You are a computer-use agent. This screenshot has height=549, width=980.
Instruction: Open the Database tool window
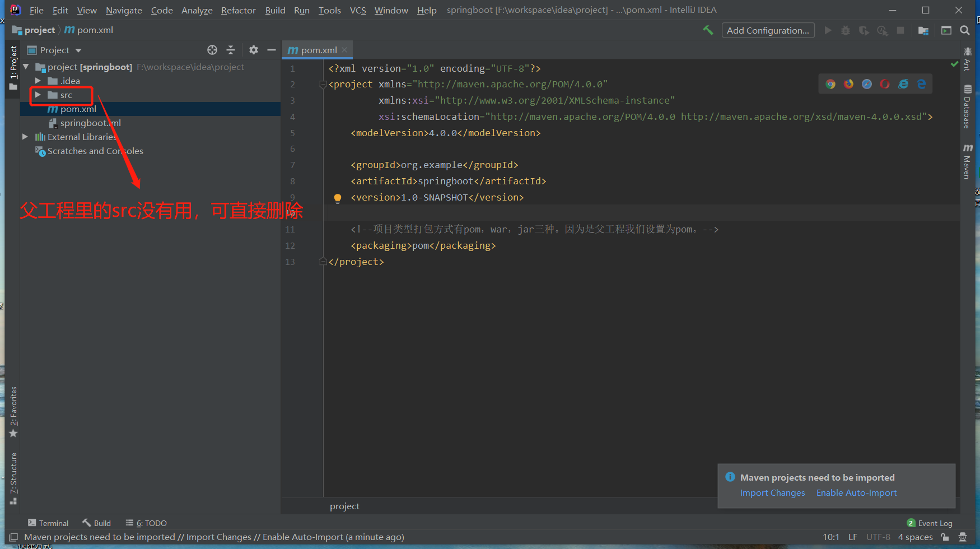click(968, 106)
